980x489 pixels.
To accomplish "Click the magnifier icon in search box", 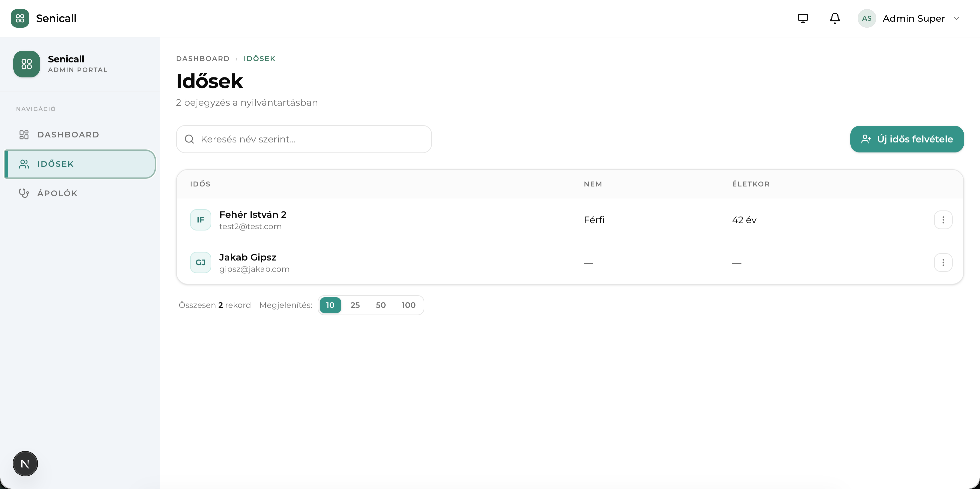I will click(189, 139).
